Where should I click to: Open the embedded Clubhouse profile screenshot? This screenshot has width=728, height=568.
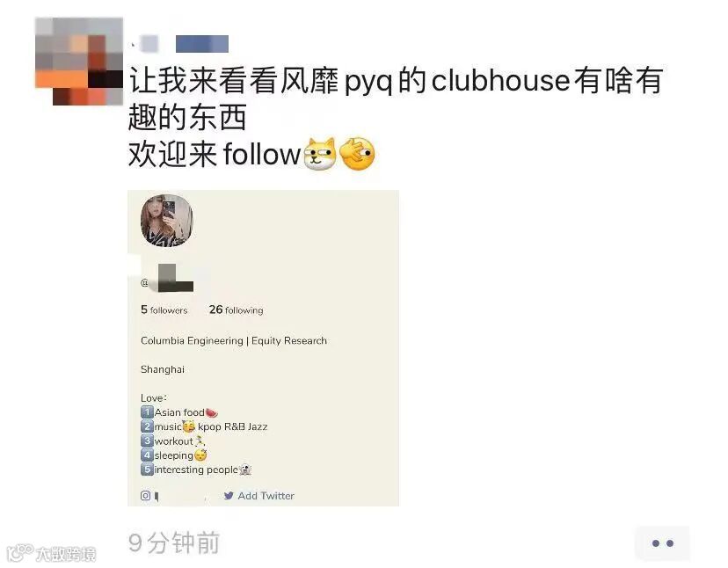click(x=263, y=348)
